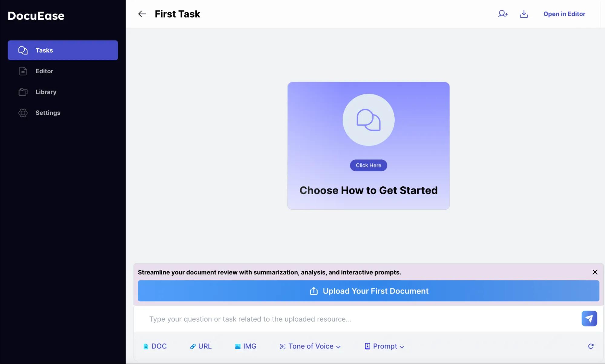
Task: Click the DocuEase logo in sidebar
Action: click(x=36, y=15)
